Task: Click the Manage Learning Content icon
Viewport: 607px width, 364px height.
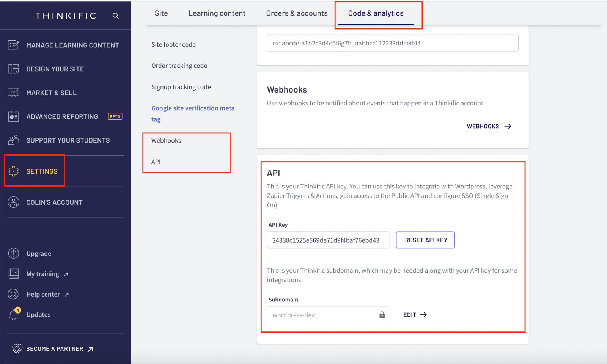Action: pyautogui.click(x=14, y=45)
